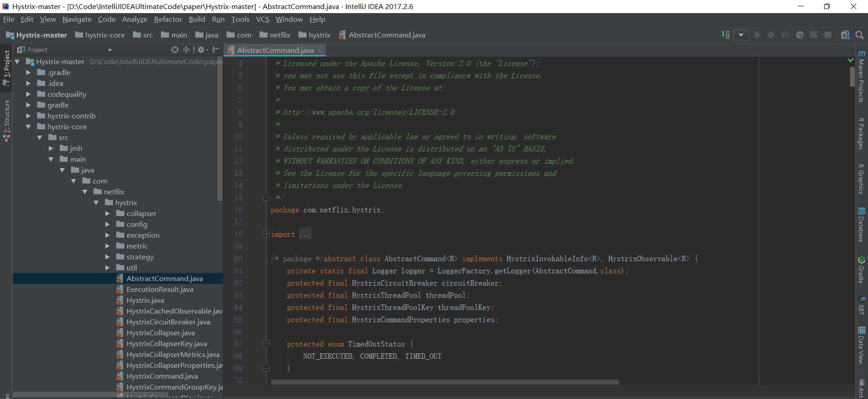Screen dimensions: 868x399
Task: Expand the codequality folder
Action: pos(28,94)
